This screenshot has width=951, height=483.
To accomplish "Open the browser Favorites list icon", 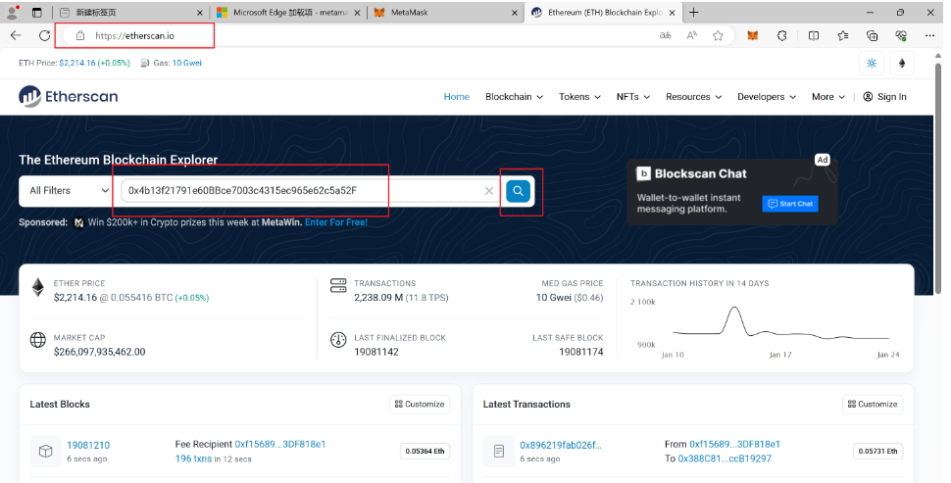I will pyautogui.click(x=843, y=36).
